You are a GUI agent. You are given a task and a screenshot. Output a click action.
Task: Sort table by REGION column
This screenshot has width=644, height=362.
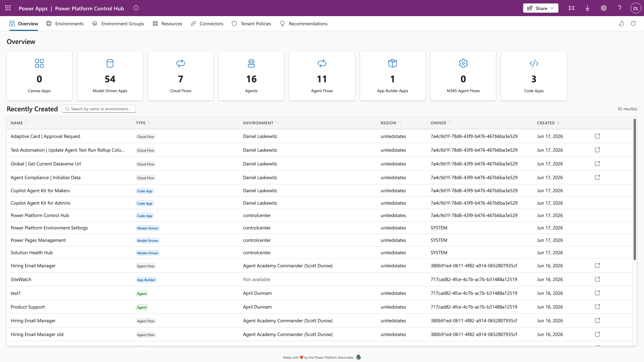(391, 123)
